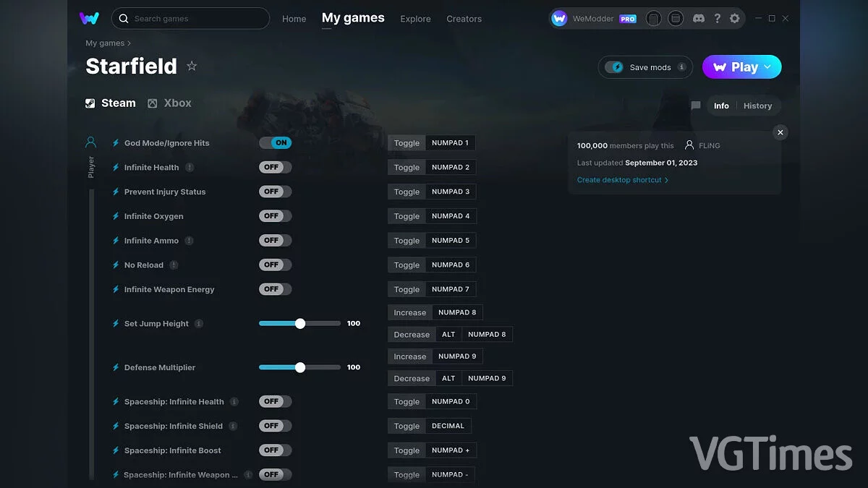
Task: Switch to the Explore tab
Action: coord(415,19)
